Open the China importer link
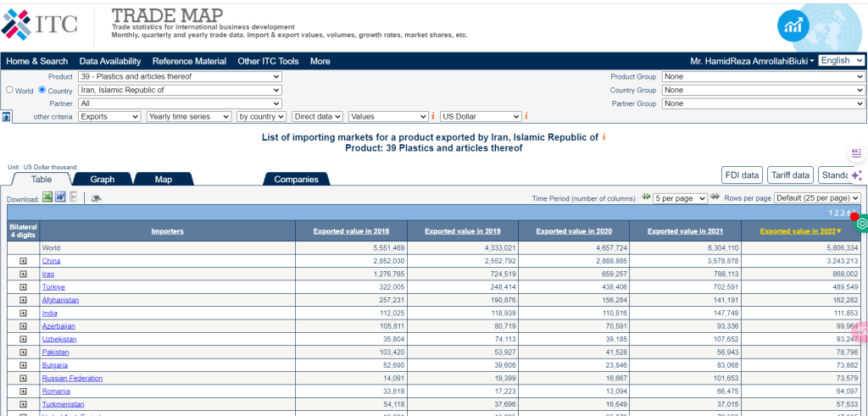The image size is (868, 416). coord(51,261)
